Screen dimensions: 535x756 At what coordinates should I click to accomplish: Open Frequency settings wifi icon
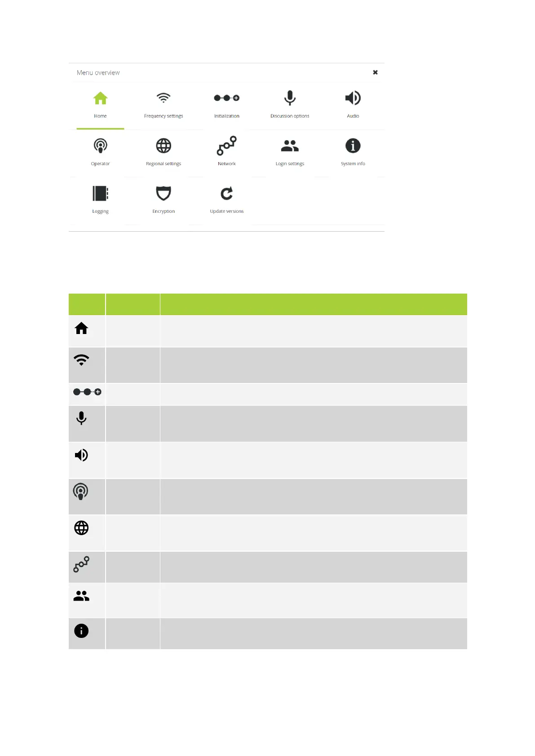pyautogui.click(x=164, y=98)
